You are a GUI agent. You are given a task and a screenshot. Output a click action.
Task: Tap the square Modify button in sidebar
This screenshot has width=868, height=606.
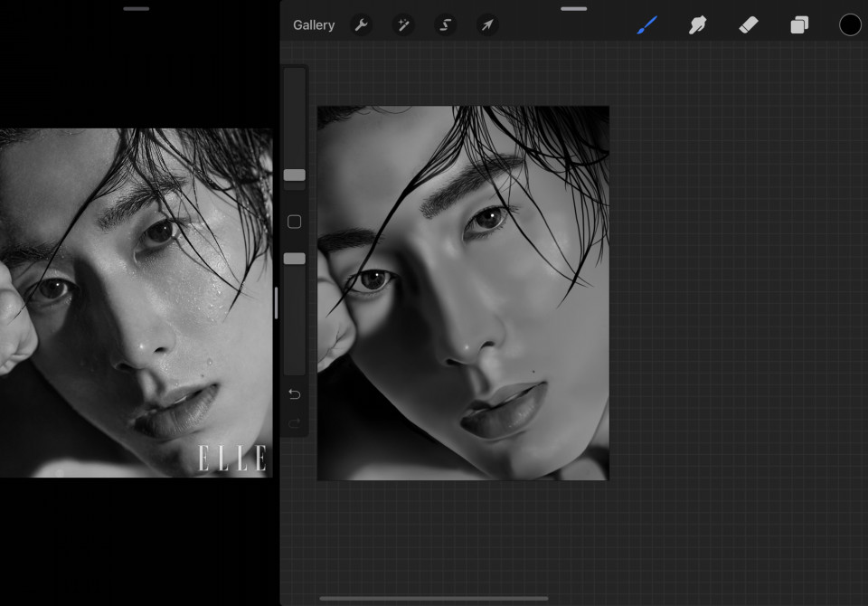click(x=295, y=222)
